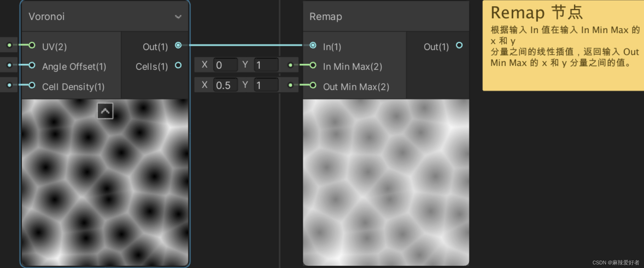Image resolution: width=644 pixels, height=268 pixels.
Task: Expand the Voronoi node dropdown chevron
Action: [x=178, y=17]
